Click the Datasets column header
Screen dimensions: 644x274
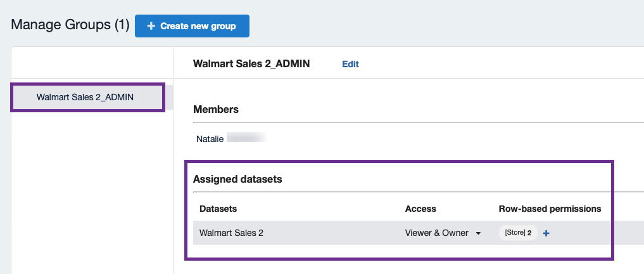pyautogui.click(x=218, y=209)
